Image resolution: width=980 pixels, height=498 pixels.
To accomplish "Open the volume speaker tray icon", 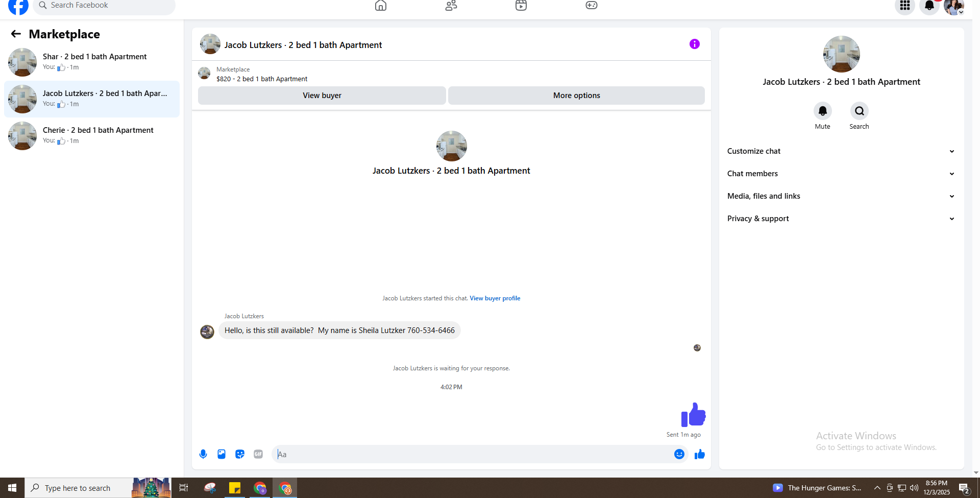I will point(914,488).
